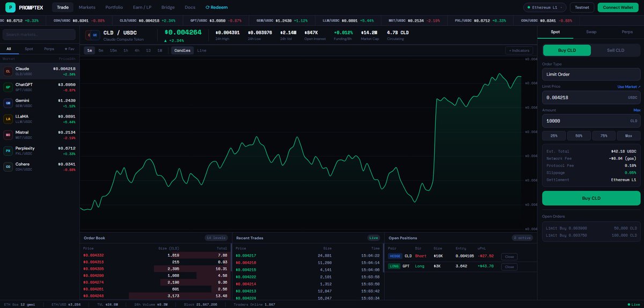644x308 pixels.
Task: Focus the Search markets field
Action: click(x=39, y=34)
